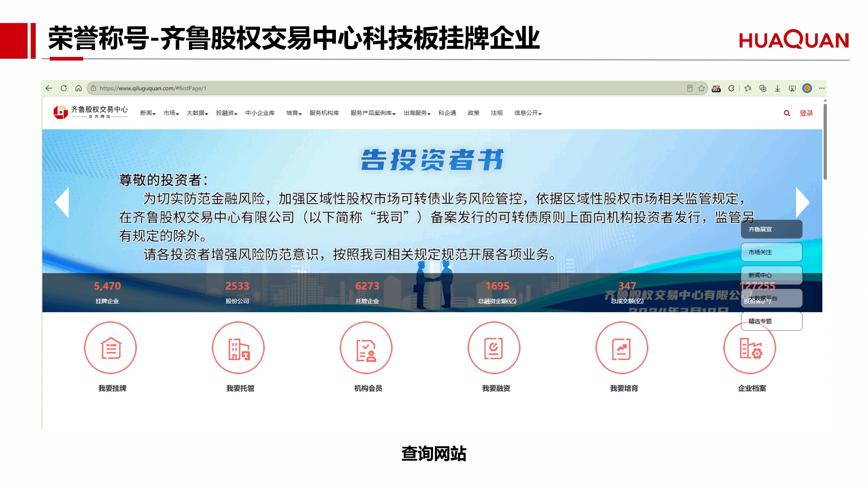Screen dimensions: 868x488
Task: Expand the 培育 navigation dropdown
Action: (294, 113)
